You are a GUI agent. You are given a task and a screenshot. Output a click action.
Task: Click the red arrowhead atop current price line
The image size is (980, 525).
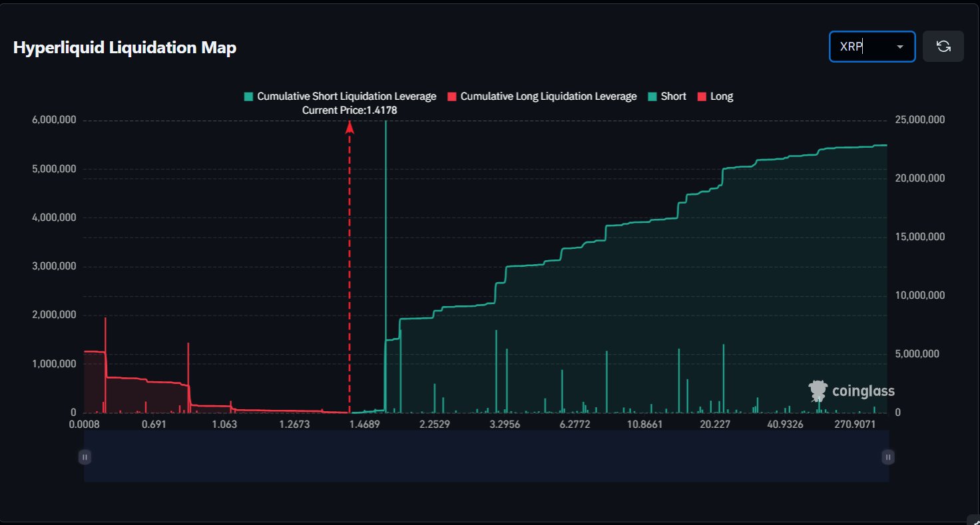pyautogui.click(x=350, y=126)
